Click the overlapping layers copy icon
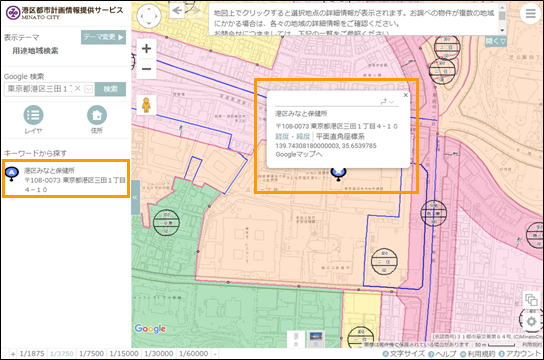 click(x=531, y=300)
